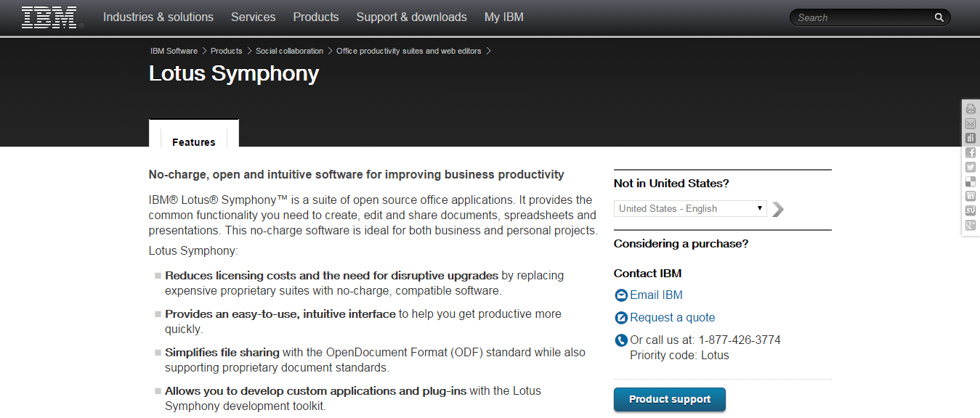The height and width of the screenshot is (418, 980).
Task: Click inside the Search input field
Action: click(x=861, y=17)
